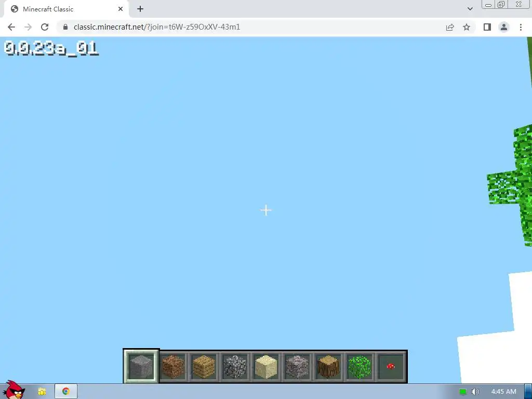Open Start menu with red bird icon

coord(13,390)
